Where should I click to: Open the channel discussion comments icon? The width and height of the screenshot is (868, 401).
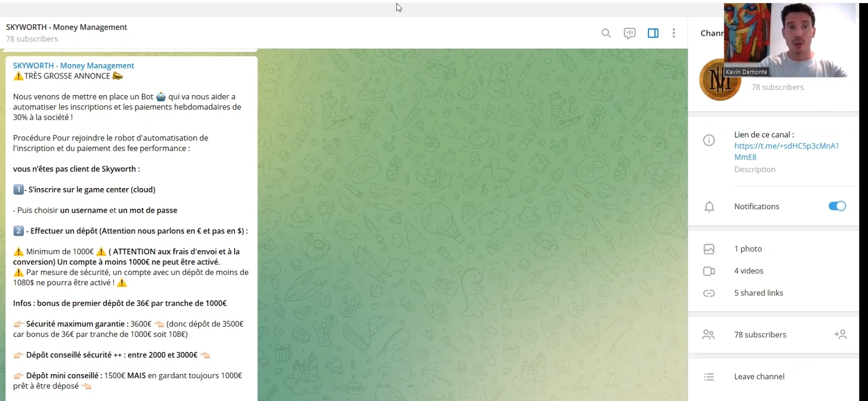(x=629, y=34)
